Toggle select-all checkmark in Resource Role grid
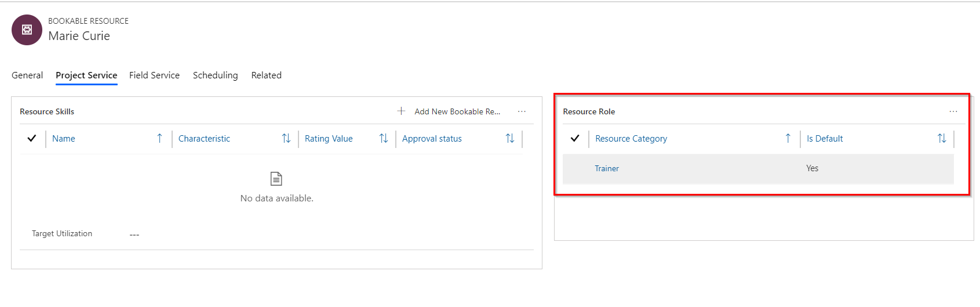 [x=575, y=138]
